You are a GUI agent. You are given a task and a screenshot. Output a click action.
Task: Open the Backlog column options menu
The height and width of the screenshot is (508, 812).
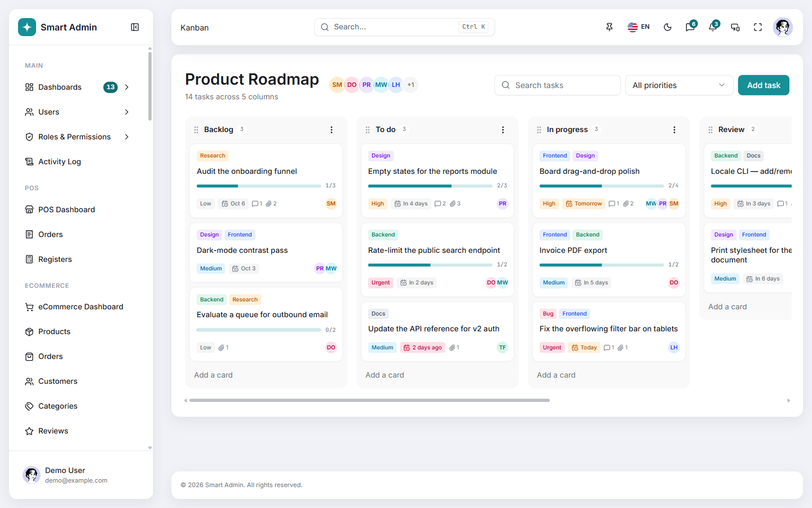[x=332, y=130]
